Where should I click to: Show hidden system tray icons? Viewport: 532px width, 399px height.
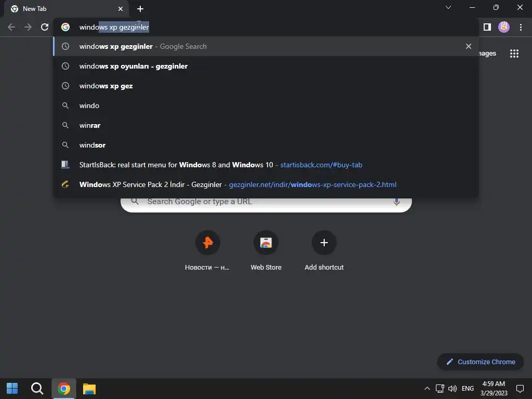[x=427, y=389]
